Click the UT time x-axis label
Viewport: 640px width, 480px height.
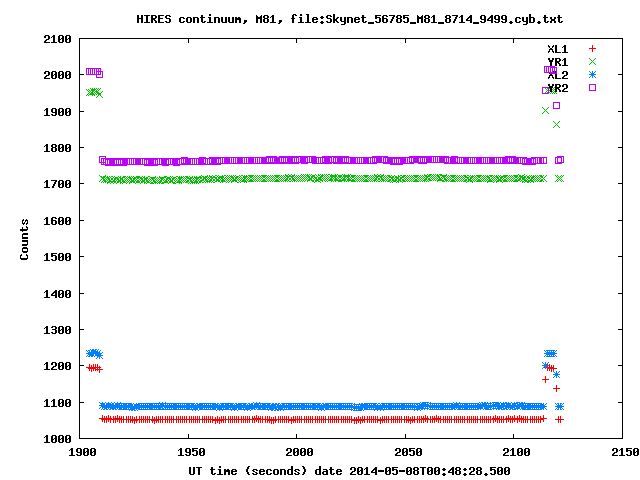[349, 471]
